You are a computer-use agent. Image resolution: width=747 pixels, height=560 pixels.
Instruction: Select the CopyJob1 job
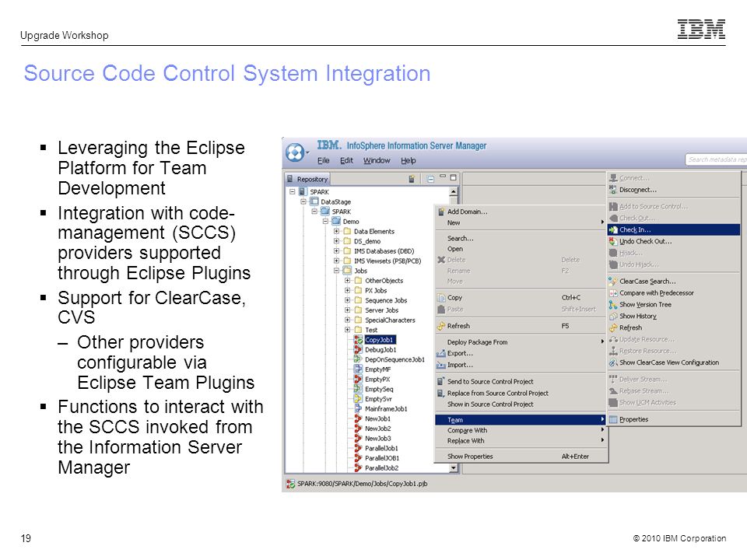(380, 340)
